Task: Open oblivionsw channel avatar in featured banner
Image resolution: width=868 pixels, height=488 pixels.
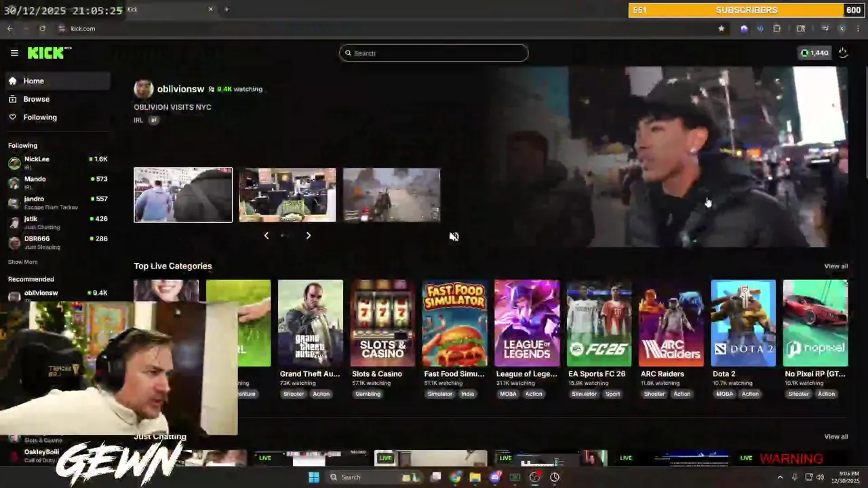Action: click(x=143, y=89)
